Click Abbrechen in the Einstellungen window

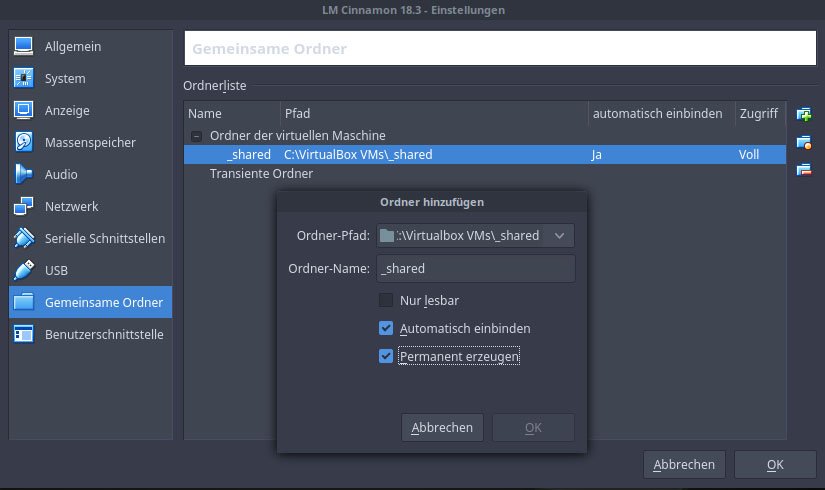(684, 465)
